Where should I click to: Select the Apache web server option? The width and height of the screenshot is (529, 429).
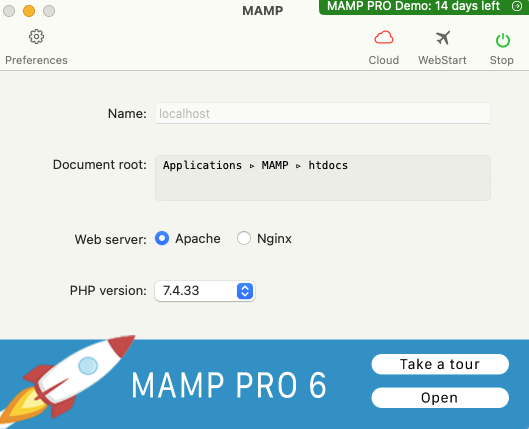click(x=162, y=238)
